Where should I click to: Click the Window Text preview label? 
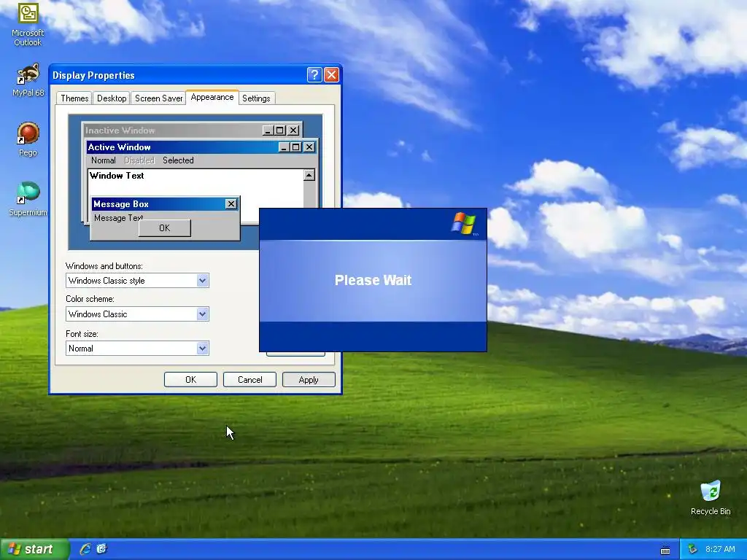coord(117,176)
